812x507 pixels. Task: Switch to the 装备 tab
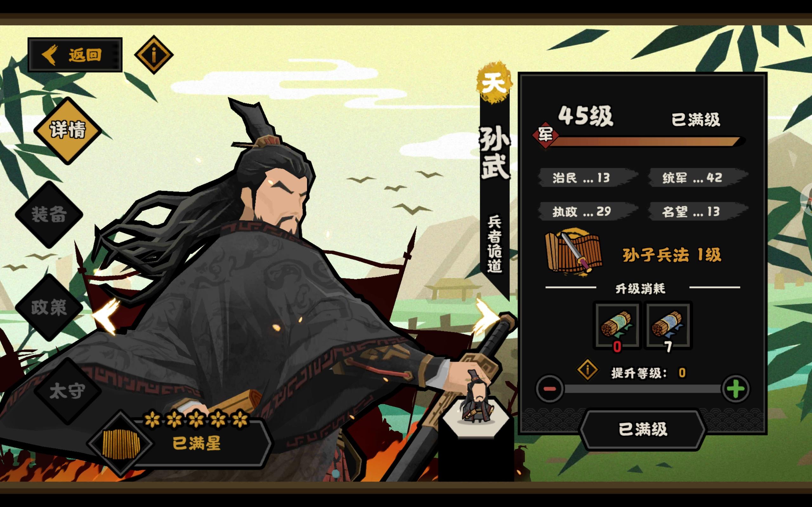49,215
